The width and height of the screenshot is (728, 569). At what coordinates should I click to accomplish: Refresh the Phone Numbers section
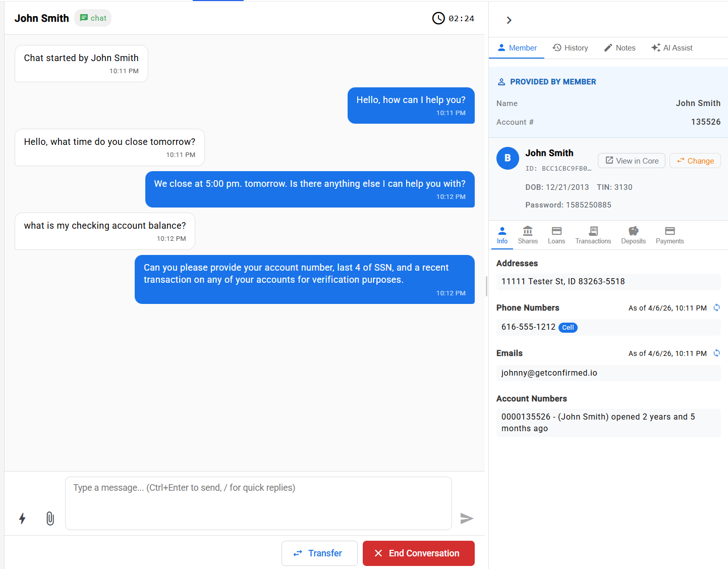(x=716, y=307)
